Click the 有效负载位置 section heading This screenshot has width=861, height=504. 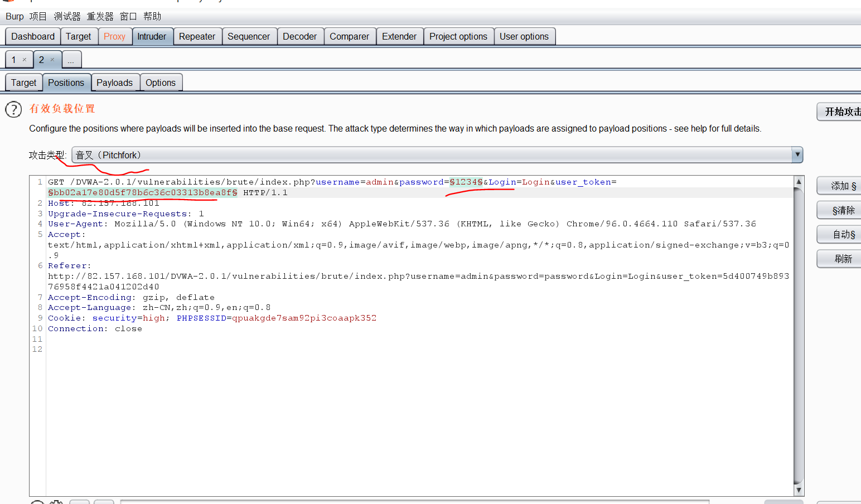62,109
